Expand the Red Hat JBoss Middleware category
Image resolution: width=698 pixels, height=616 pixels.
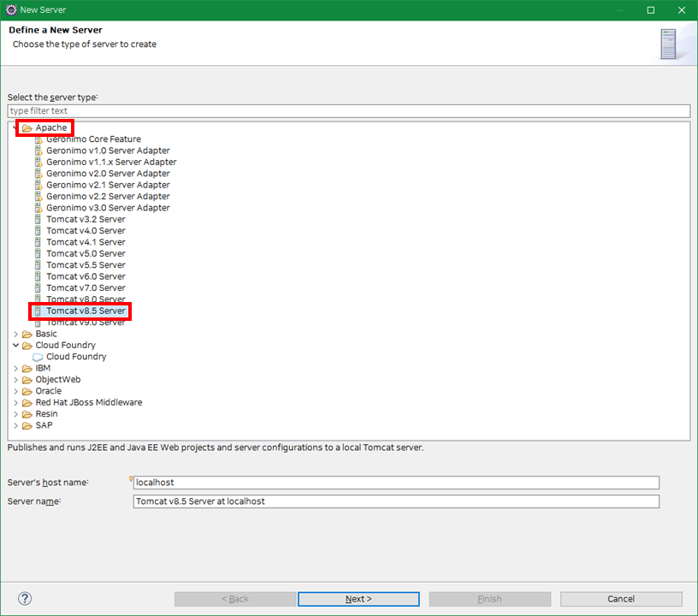(x=16, y=402)
